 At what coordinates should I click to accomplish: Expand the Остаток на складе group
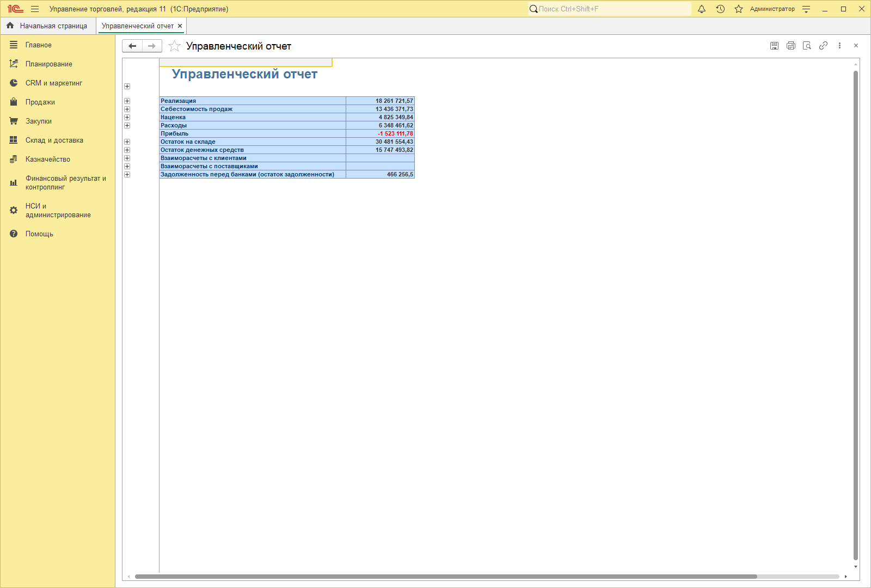click(x=127, y=142)
